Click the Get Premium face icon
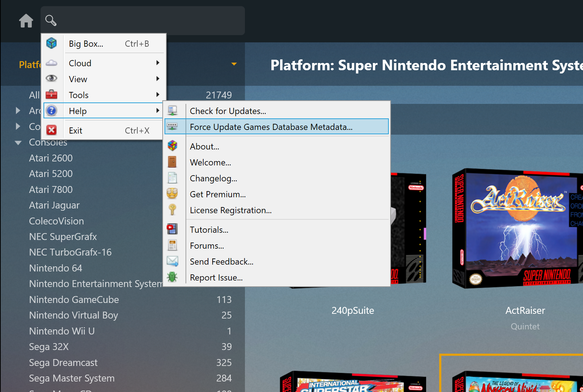This screenshot has width=583, height=392. pyautogui.click(x=172, y=194)
